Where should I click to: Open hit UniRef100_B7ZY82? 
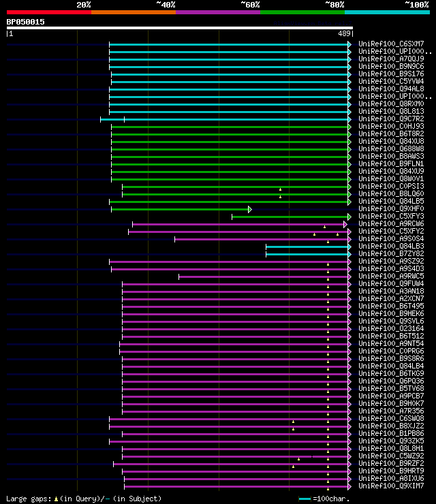click(x=391, y=253)
